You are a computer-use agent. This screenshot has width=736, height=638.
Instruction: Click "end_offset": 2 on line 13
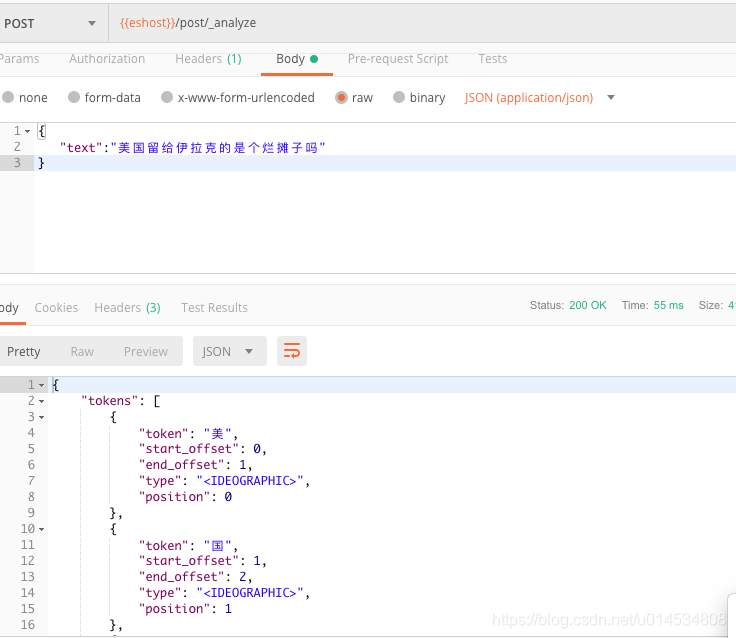196,577
